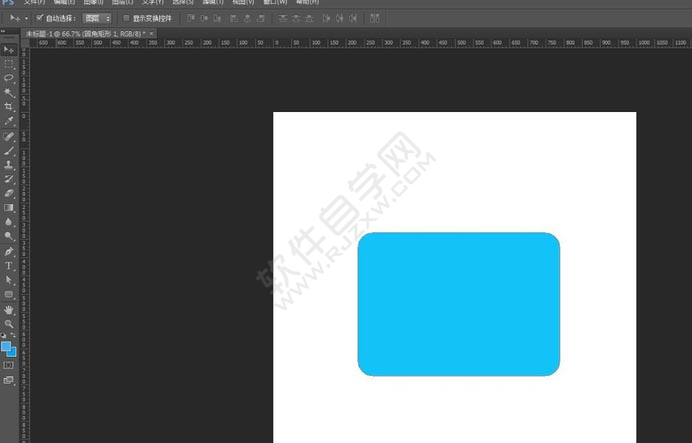692x443 pixels.
Task: Select the Crop tool
Action: coord(8,106)
